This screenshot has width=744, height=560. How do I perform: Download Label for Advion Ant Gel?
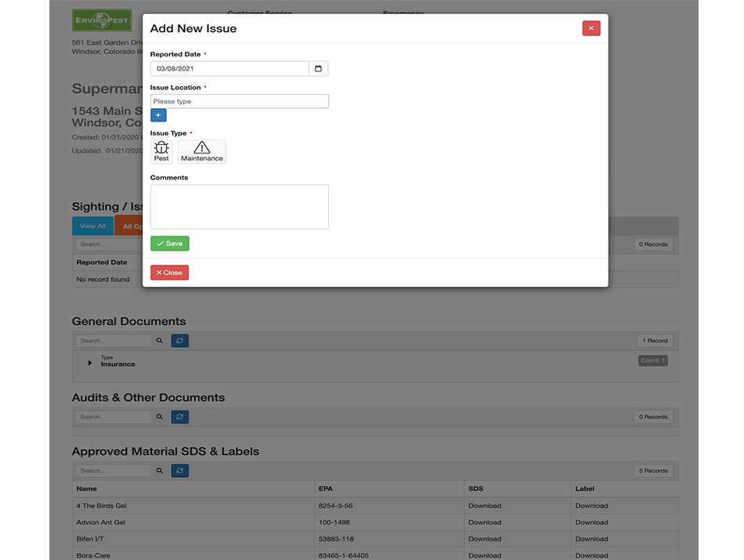592,522
